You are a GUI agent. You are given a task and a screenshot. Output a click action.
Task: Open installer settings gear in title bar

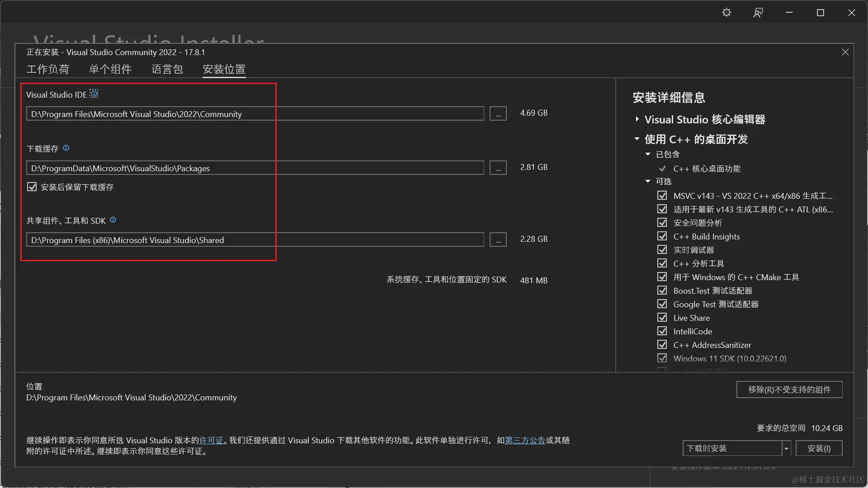pyautogui.click(x=726, y=13)
